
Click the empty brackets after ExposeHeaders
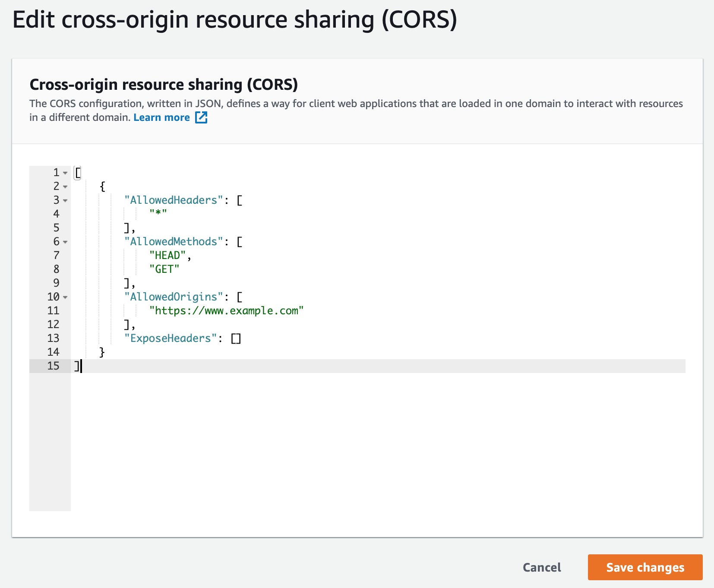[x=236, y=338]
